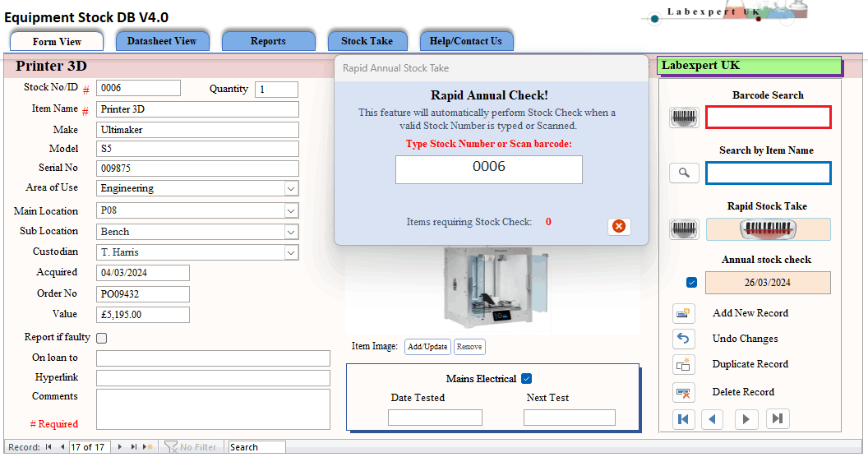868x457 pixels.
Task: Click the Type Stock Number input field
Action: [x=488, y=169]
